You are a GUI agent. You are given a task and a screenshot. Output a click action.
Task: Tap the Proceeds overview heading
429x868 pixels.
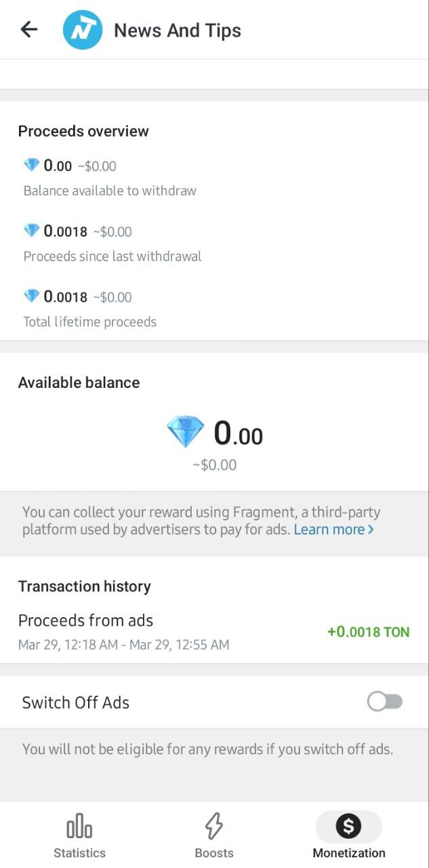point(83,131)
